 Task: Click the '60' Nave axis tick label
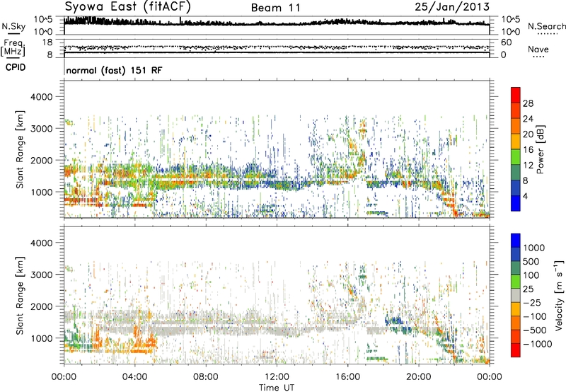pyautogui.click(x=506, y=42)
